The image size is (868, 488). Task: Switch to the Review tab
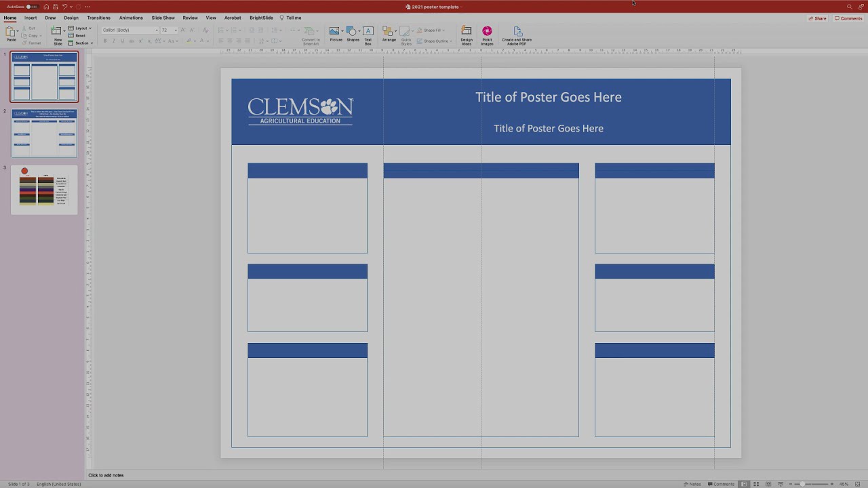pos(190,18)
